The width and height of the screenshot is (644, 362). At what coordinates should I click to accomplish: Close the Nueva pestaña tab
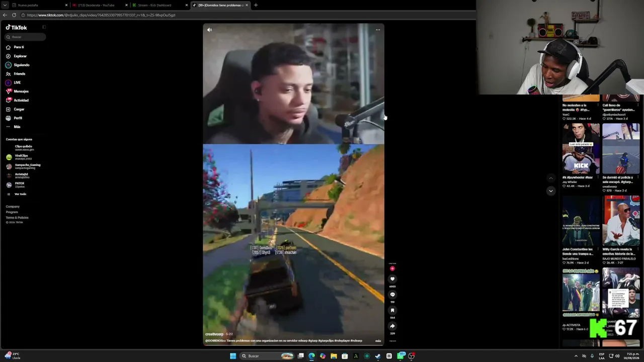(66, 5)
